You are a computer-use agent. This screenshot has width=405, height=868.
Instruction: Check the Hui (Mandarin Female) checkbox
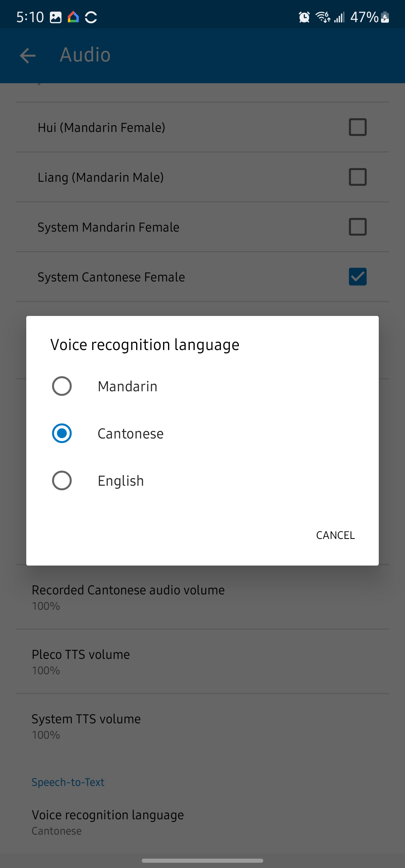[x=357, y=127]
